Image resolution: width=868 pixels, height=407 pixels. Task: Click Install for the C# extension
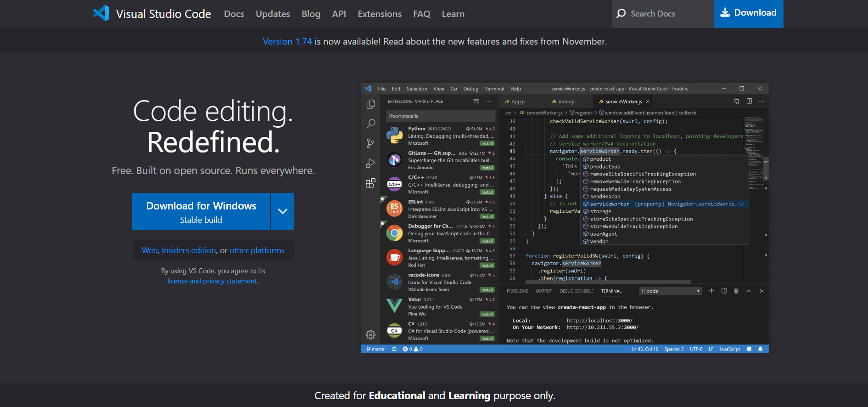pyautogui.click(x=487, y=339)
